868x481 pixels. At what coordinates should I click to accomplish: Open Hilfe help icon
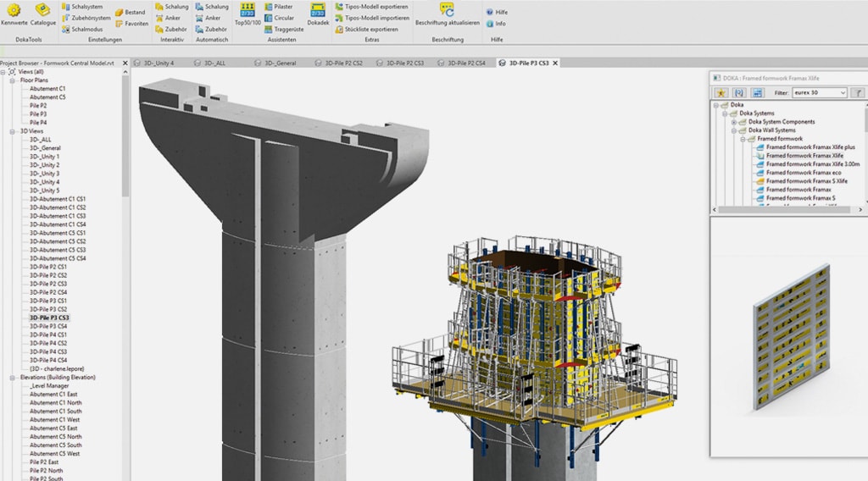pyautogui.click(x=496, y=13)
